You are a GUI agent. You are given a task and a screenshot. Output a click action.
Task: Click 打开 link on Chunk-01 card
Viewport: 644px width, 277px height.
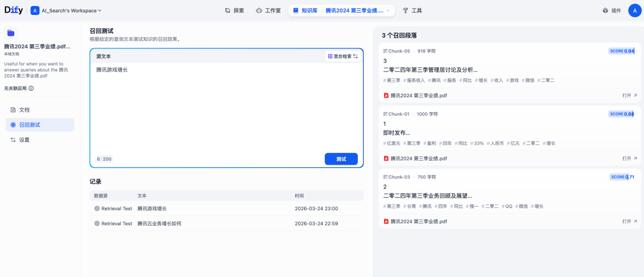coord(630,158)
